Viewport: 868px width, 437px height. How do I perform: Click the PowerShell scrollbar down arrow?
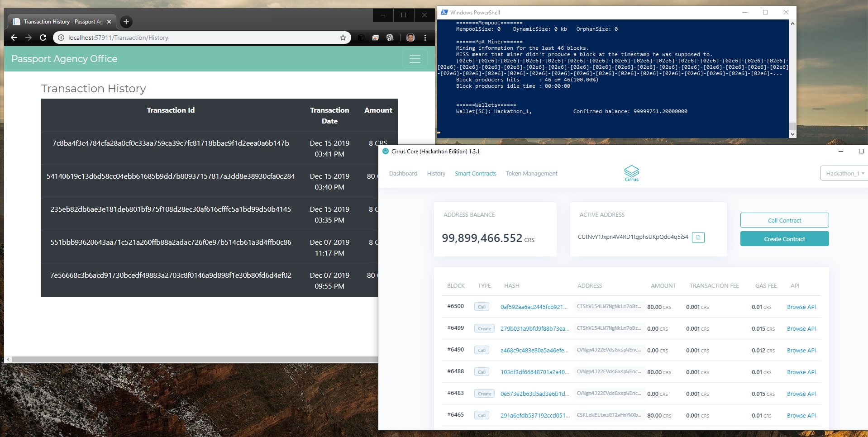pos(792,134)
